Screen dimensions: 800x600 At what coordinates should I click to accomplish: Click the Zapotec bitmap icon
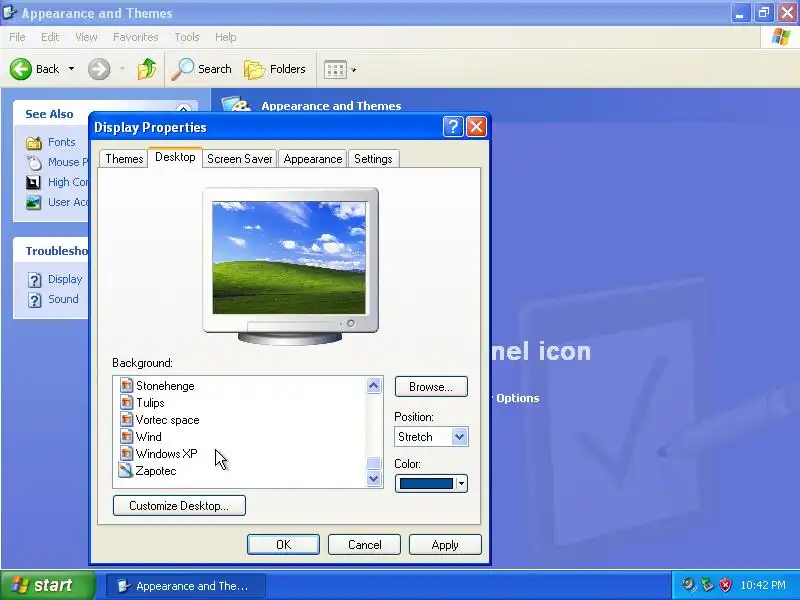[x=126, y=470]
